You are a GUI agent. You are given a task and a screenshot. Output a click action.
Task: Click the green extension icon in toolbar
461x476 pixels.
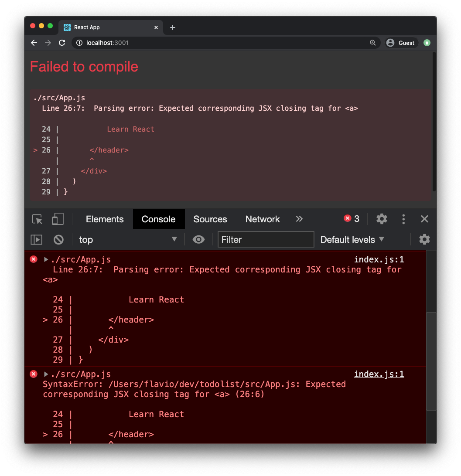click(x=427, y=43)
